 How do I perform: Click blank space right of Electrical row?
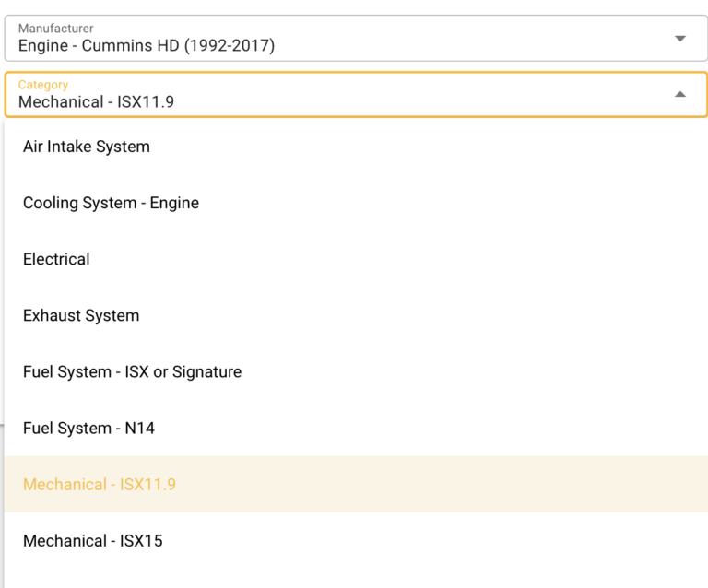(415, 259)
